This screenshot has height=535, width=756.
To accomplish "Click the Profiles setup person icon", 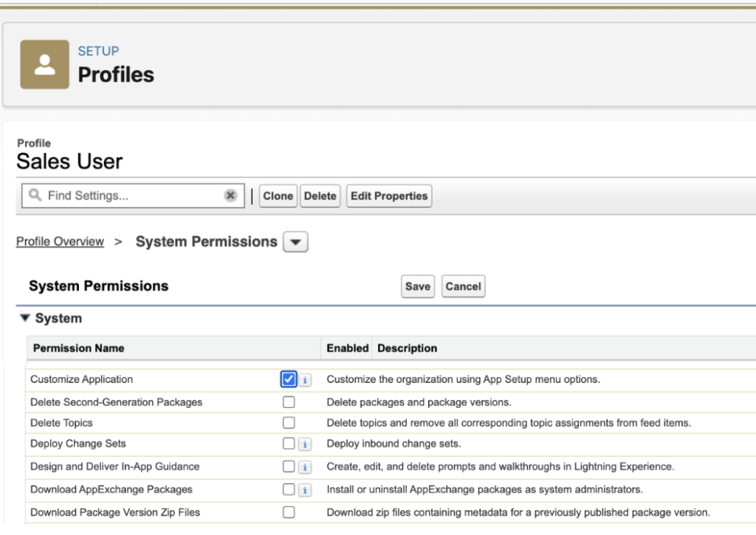I will point(44,64).
